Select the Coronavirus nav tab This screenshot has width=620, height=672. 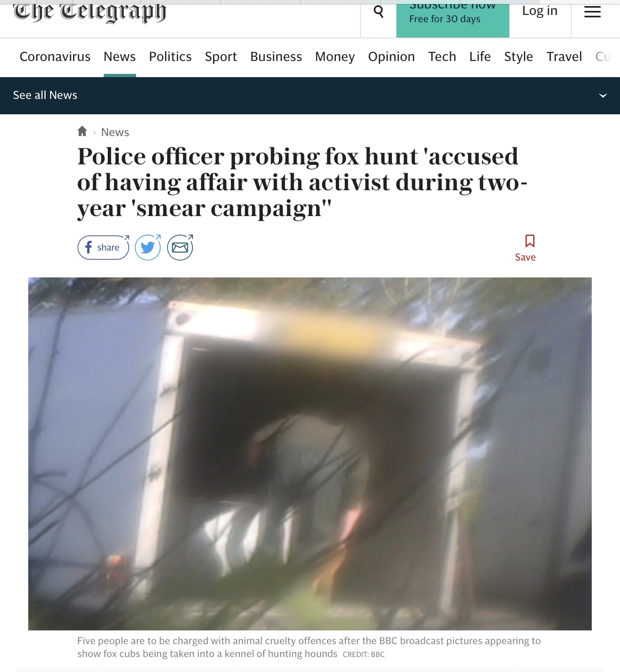click(x=55, y=57)
